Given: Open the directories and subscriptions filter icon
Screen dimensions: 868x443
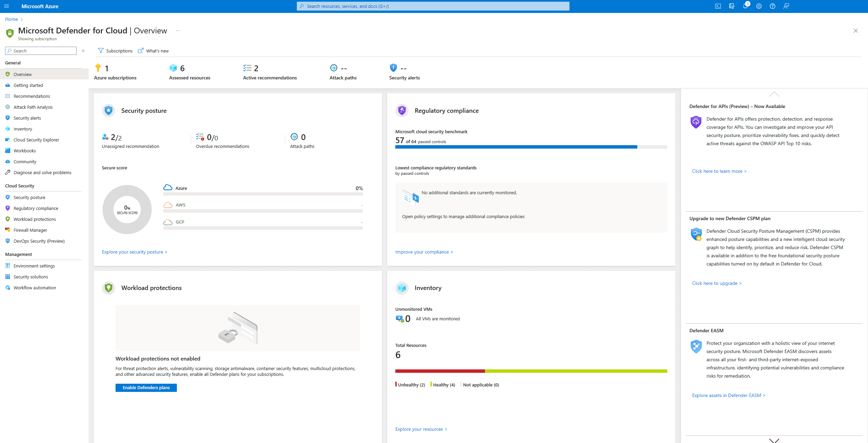Looking at the screenshot, I should click(x=732, y=6).
